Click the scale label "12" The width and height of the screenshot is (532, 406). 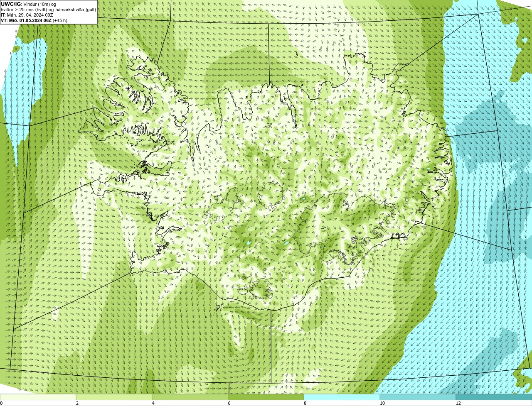458,403
